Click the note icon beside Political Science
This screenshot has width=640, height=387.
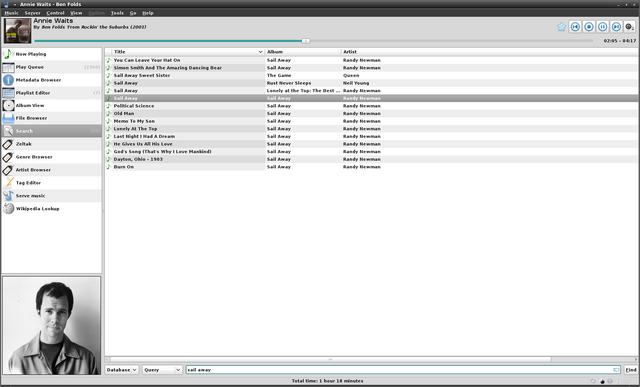pos(109,106)
